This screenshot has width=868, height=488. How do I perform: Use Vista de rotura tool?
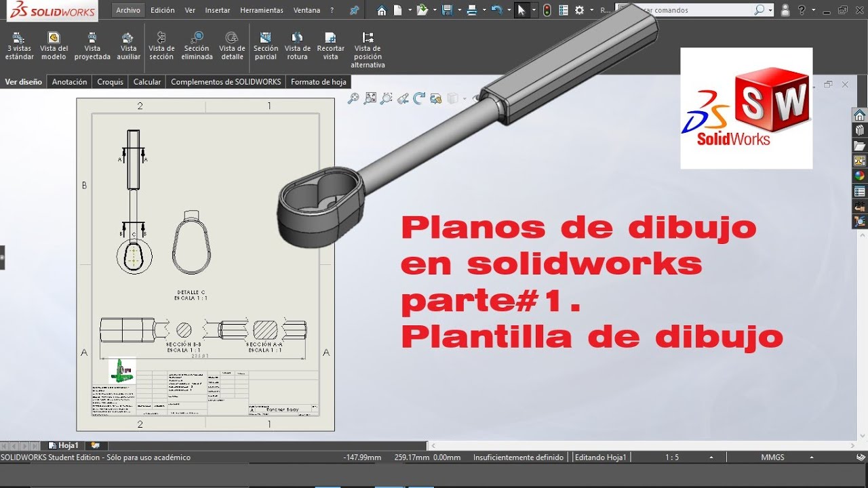tap(297, 46)
